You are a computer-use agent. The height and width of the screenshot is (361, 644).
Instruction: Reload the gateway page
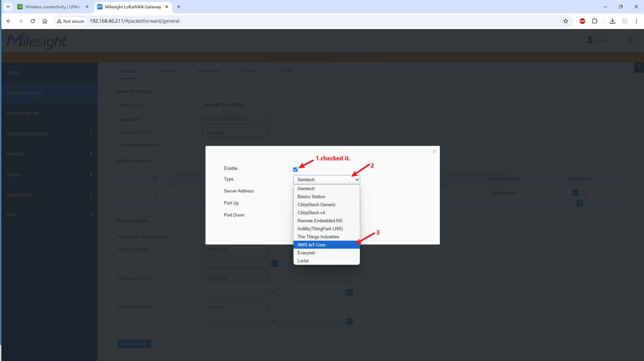tap(33, 21)
